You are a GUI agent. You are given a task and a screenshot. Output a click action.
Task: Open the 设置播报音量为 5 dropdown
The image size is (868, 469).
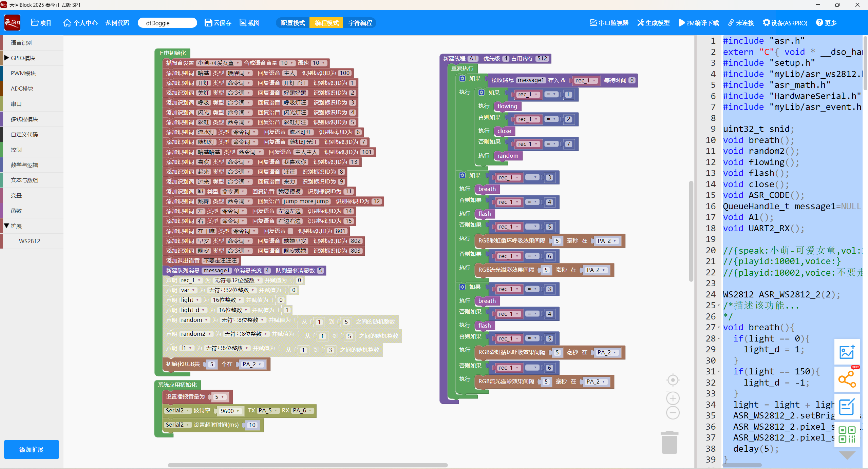pyautogui.click(x=219, y=397)
